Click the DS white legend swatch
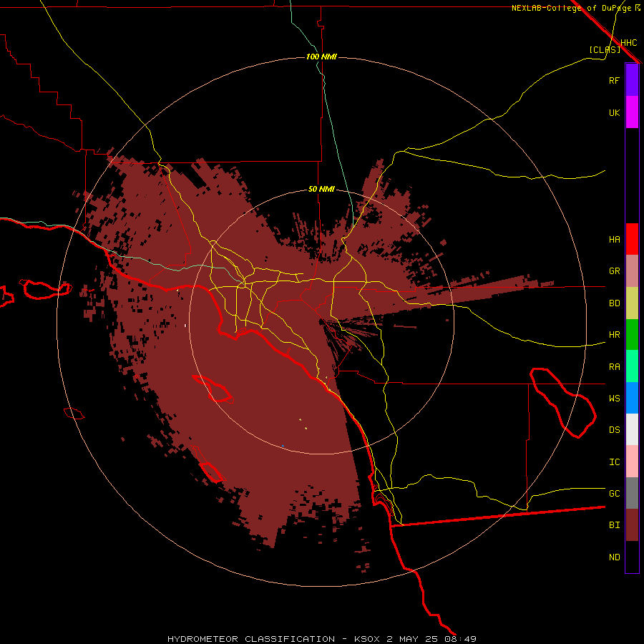This screenshot has height=644, width=644. 632,429
